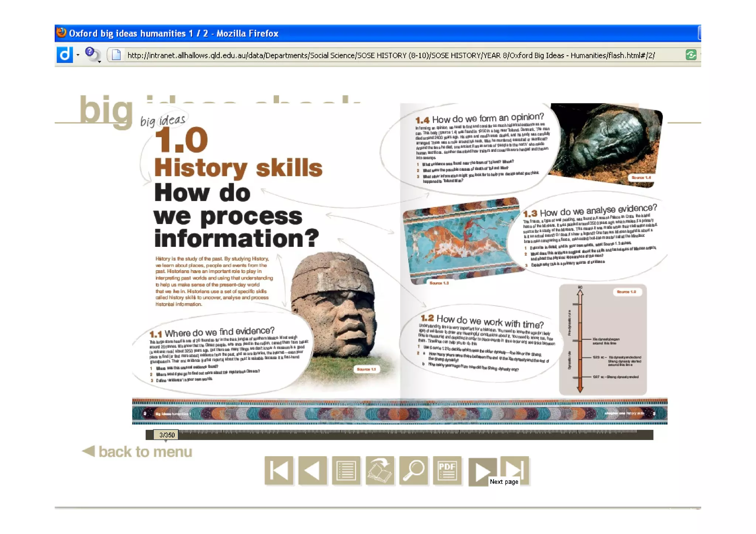Open the table of contents icon
The width and height of the screenshot is (756, 534).
pyautogui.click(x=346, y=470)
